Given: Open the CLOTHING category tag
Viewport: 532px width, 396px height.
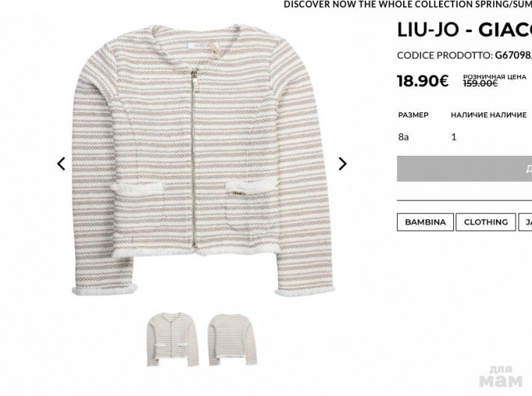Looking at the screenshot, I should click(486, 222).
